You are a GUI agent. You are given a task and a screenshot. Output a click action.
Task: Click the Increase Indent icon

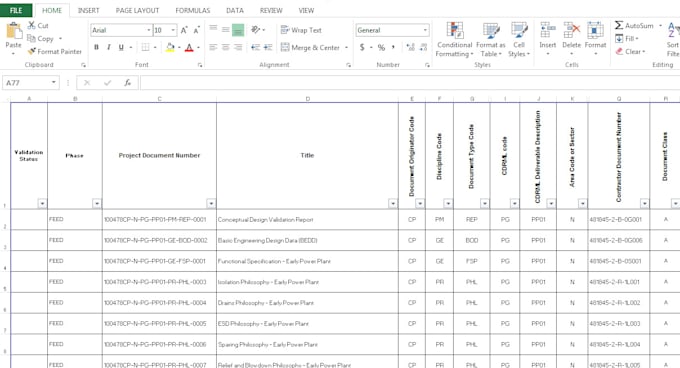click(268, 47)
